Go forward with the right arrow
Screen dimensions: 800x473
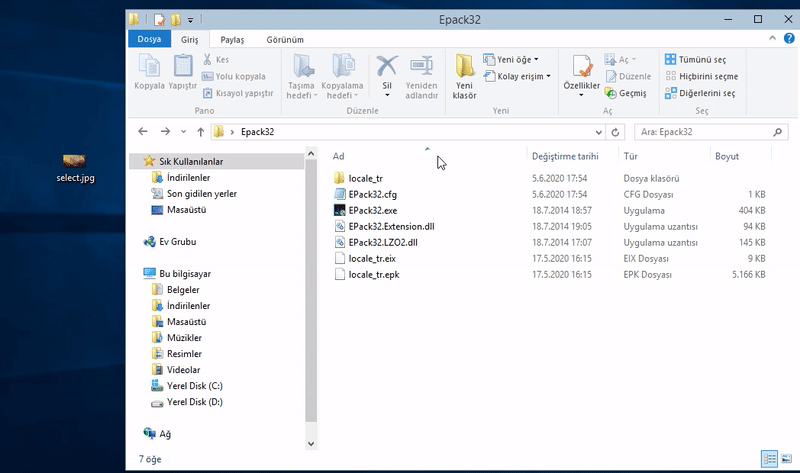click(165, 132)
